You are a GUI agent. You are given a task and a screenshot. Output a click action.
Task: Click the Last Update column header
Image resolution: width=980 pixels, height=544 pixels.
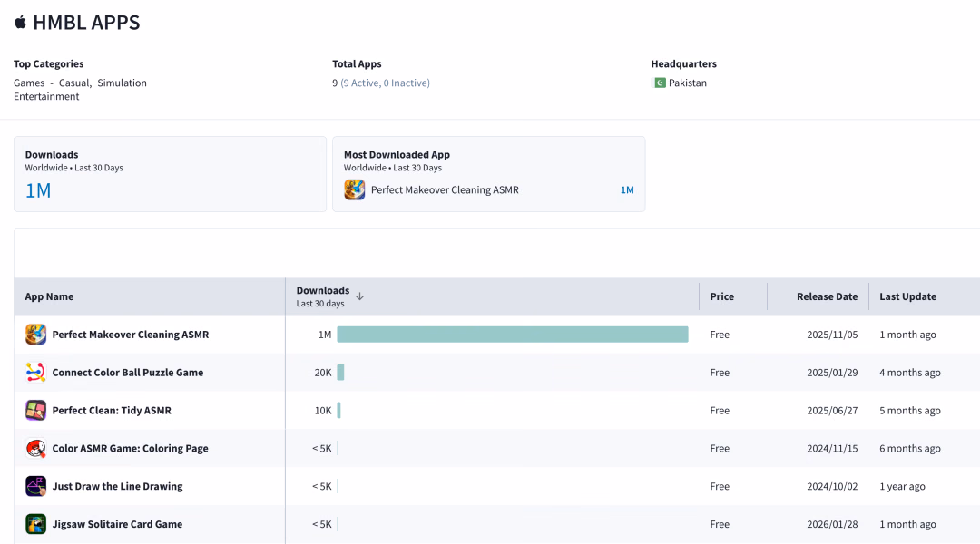(908, 296)
